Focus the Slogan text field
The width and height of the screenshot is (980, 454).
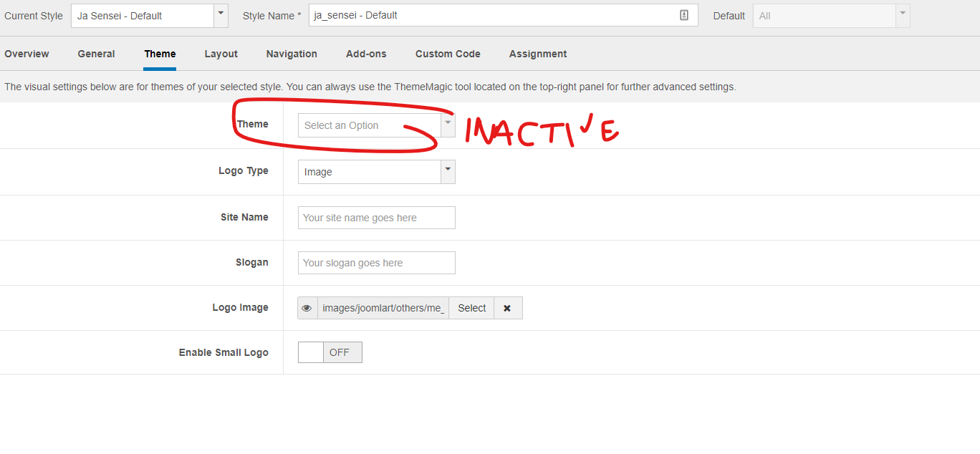pos(376,263)
